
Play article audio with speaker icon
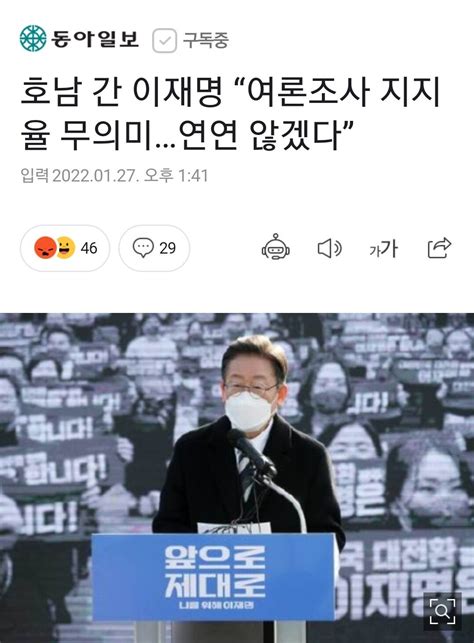330,249
